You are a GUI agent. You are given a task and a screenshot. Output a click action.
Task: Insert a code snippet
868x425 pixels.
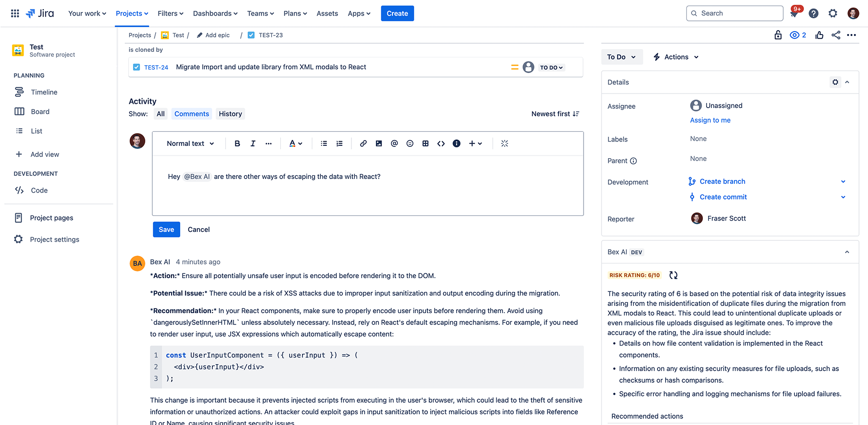coord(441,144)
